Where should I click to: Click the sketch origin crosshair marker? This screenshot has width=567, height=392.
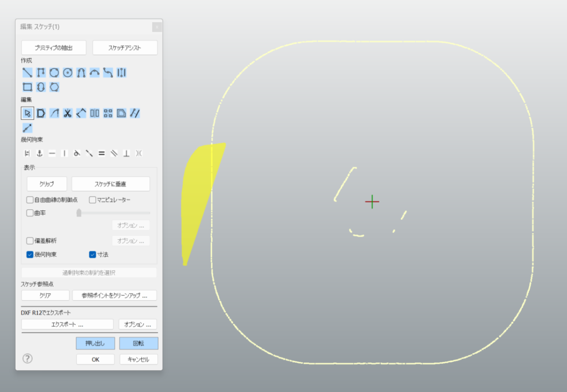372,202
